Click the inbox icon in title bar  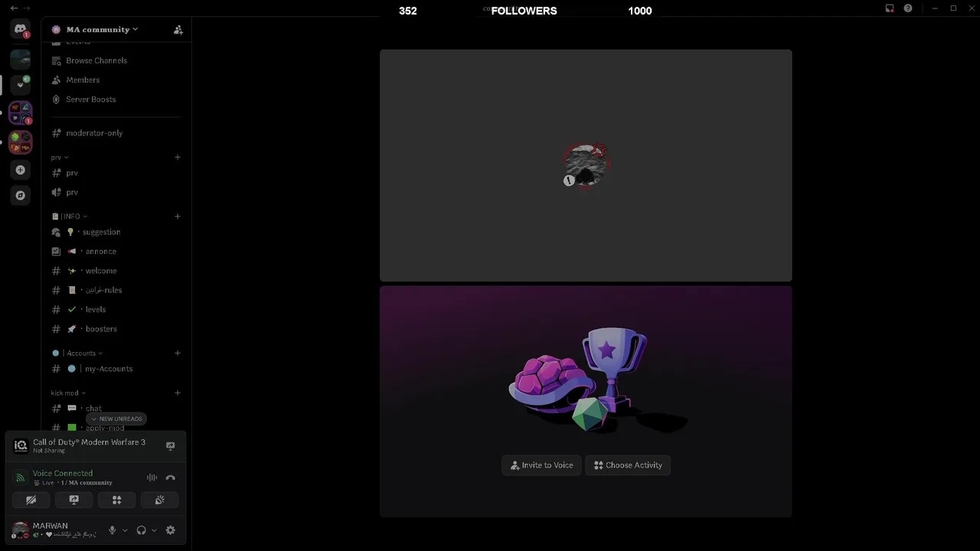(890, 8)
